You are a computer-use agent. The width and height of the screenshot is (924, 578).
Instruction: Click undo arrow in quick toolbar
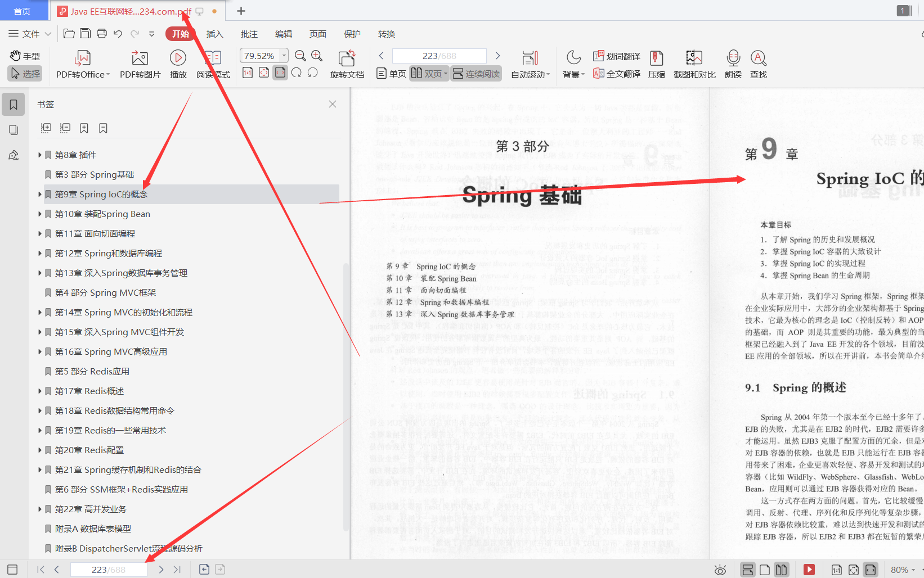click(118, 34)
